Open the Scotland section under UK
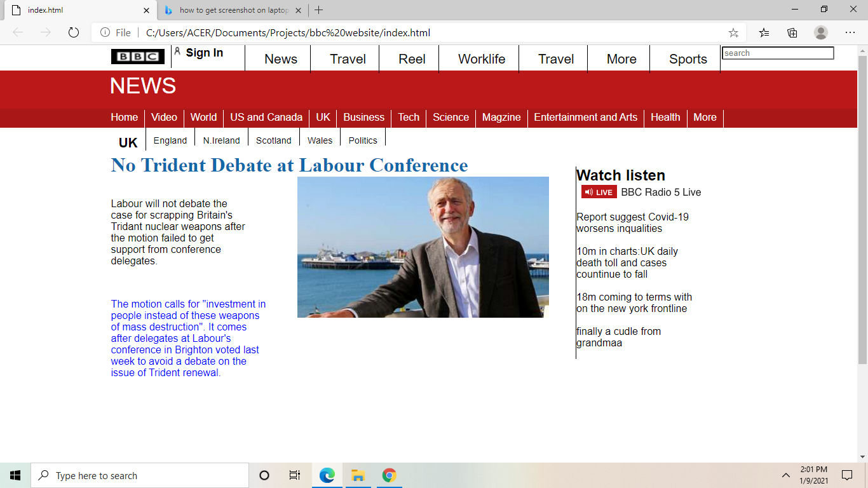Viewport: 868px width, 488px height. 273,140
